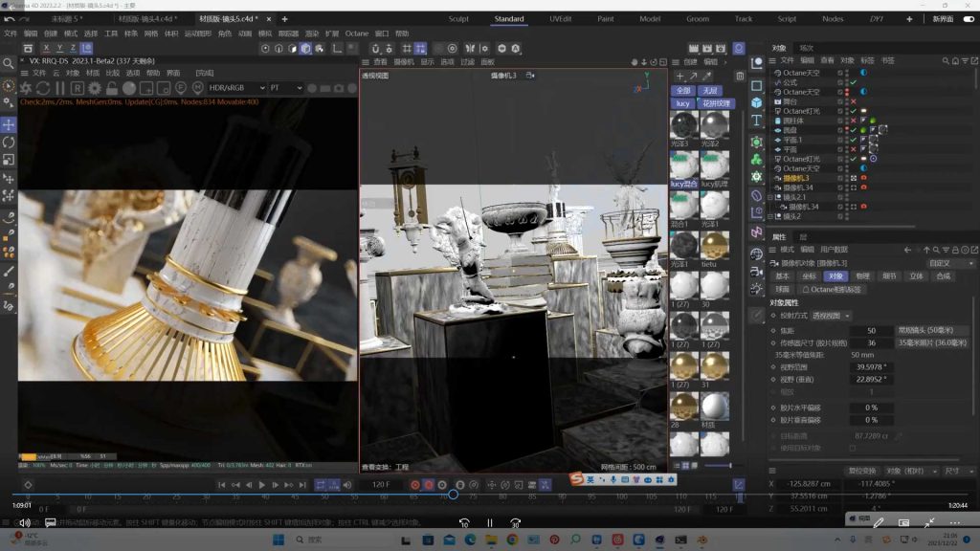Toggle the X axis lock
Screen dimensions: 980x551
[45, 48]
